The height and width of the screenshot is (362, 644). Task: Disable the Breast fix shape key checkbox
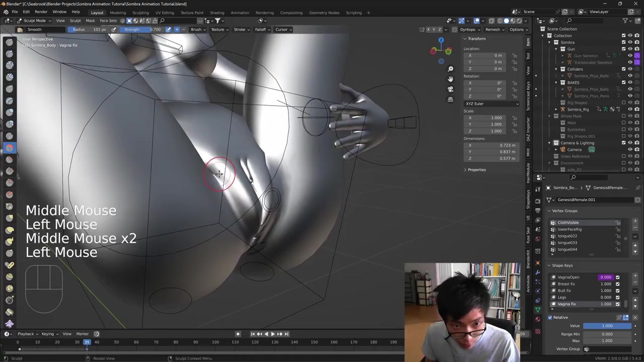[618, 284]
